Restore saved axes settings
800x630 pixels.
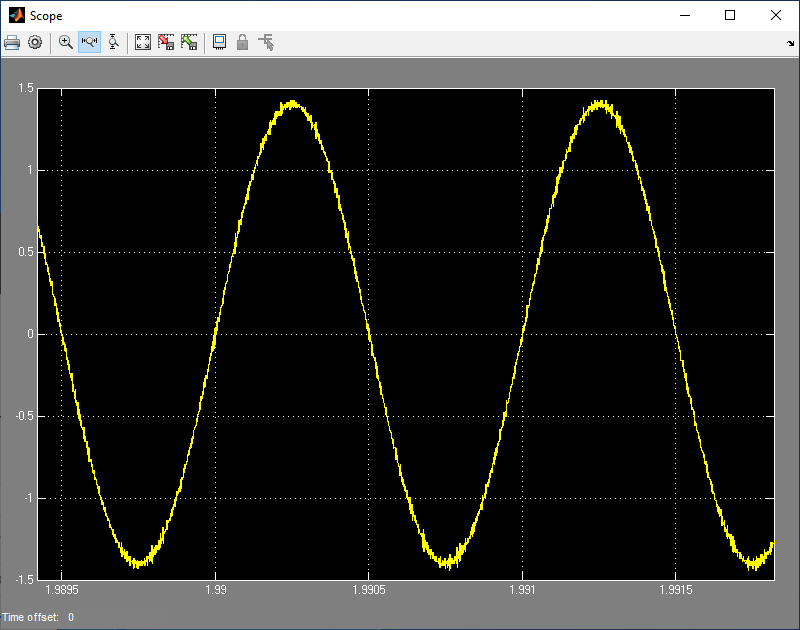tap(189, 43)
